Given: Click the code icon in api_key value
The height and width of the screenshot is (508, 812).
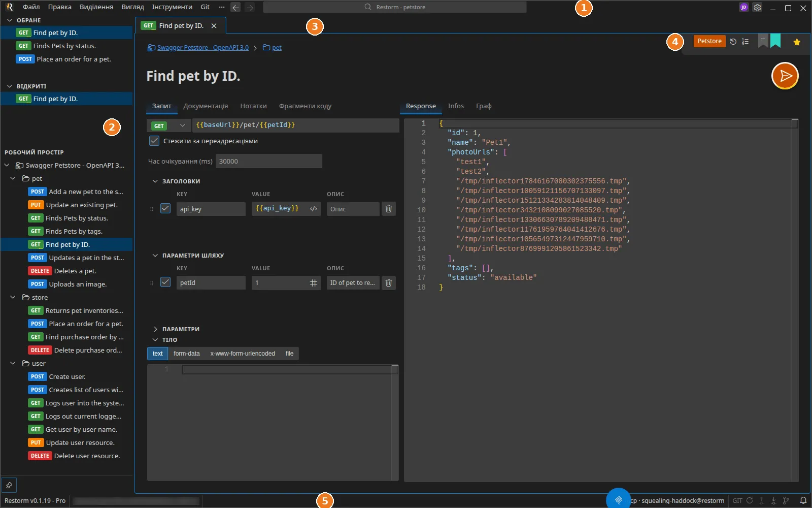Looking at the screenshot, I should point(314,209).
